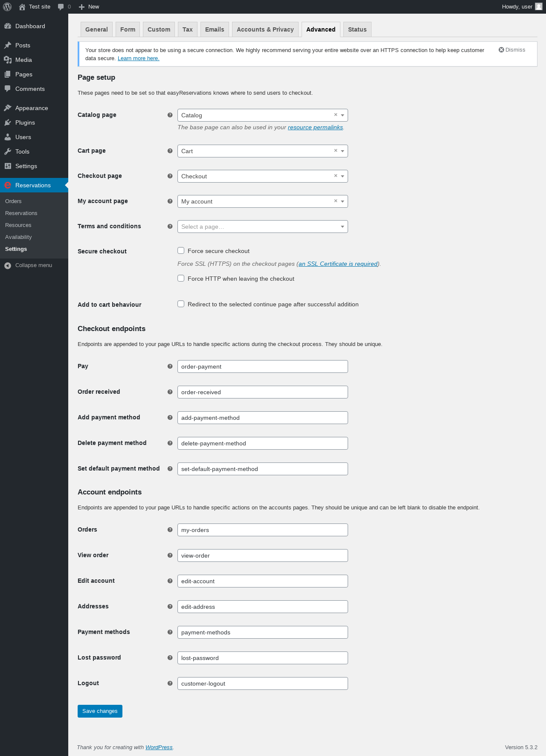This screenshot has height=756, width=546.
Task: Check the Redirect to continue page option
Action: coord(181,304)
